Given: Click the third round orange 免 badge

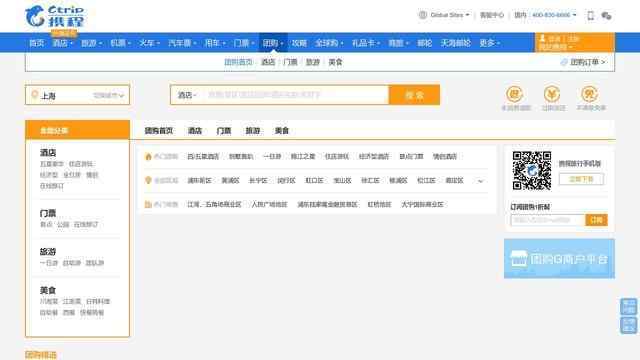Looking at the screenshot, I should 590,94.
